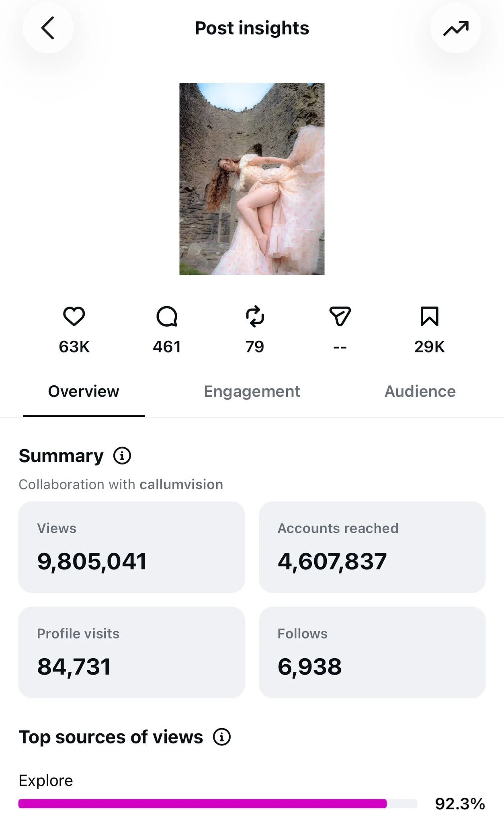This screenshot has height=823, width=504.
Task: Open the Summary info icon
Action: click(x=122, y=456)
